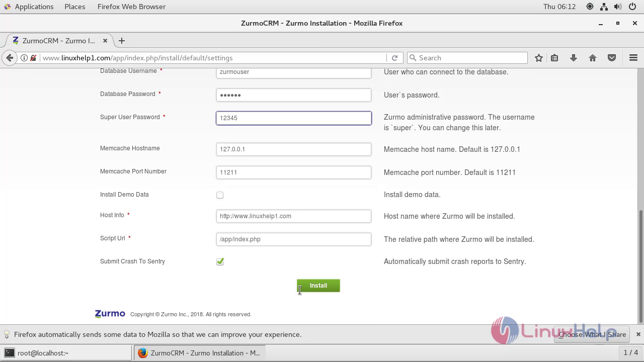Open the downloads arrow icon
The image size is (644, 362).
pyautogui.click(x=573, y=58)
